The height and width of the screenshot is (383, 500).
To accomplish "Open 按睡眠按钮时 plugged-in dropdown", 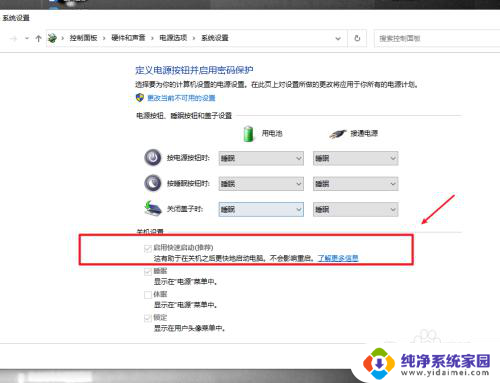I will pos(355,184).
